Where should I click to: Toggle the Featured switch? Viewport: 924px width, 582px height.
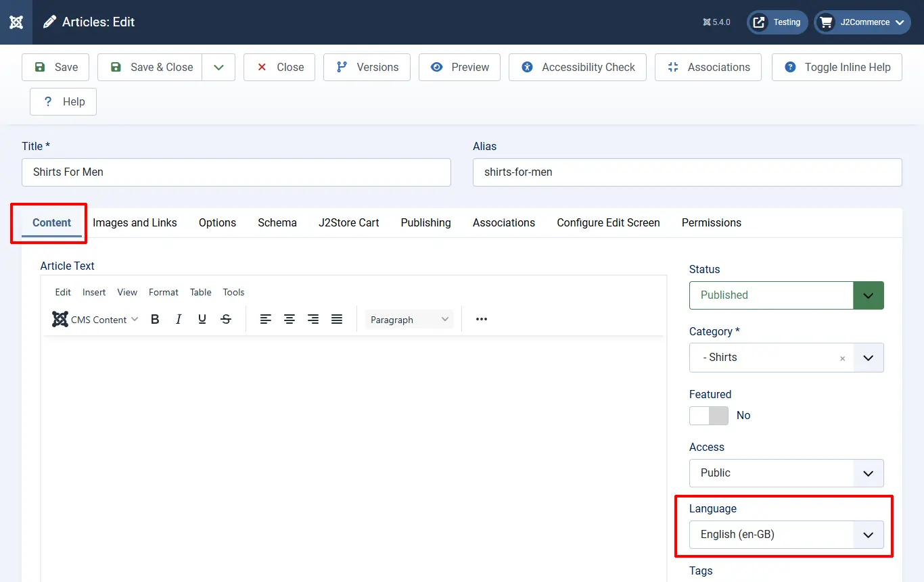coord(709,416)
